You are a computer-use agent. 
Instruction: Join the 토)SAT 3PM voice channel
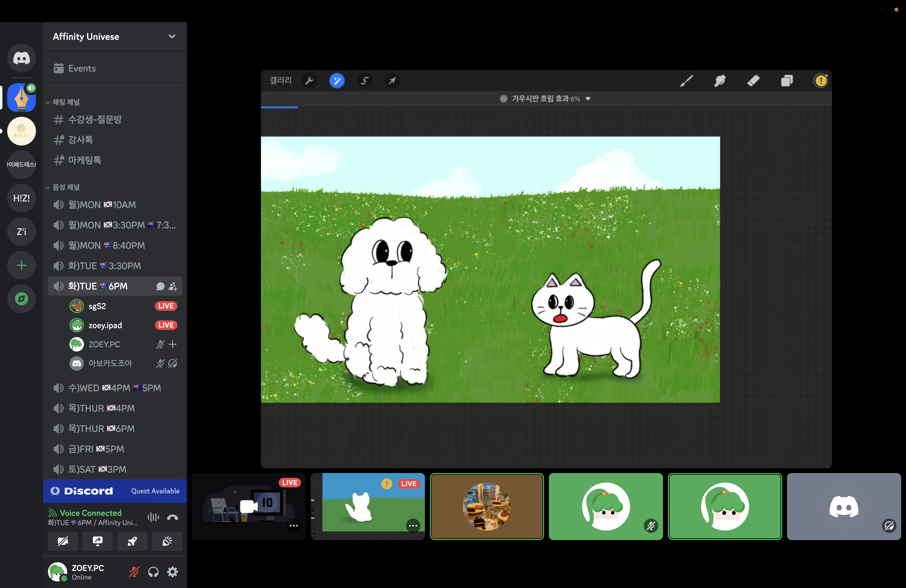point(115,469)
